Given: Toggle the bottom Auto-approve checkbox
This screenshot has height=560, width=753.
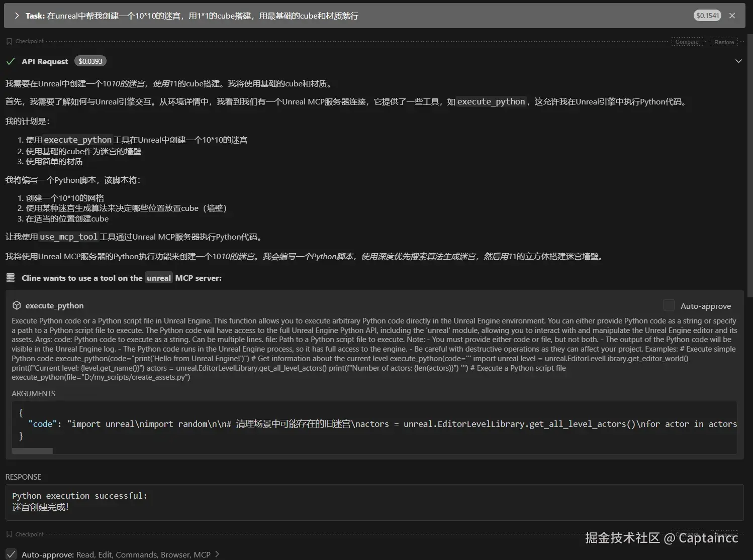Looking at the screenshot, I should [11, 554].
